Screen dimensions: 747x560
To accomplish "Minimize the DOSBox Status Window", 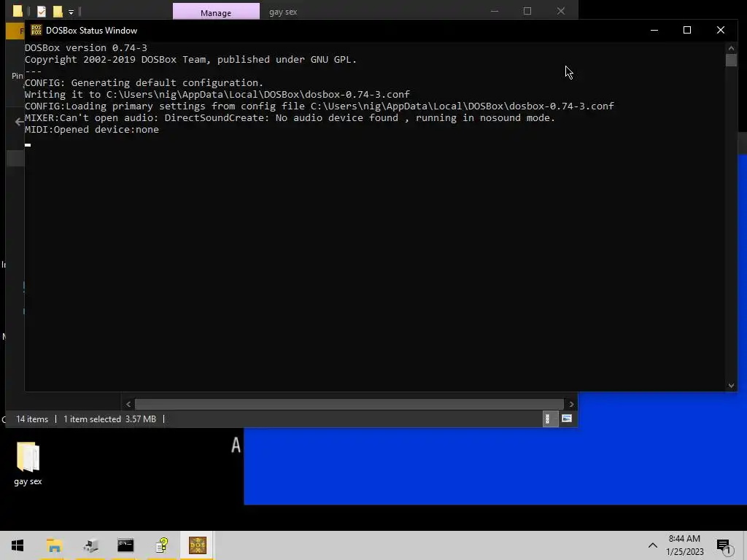I will click(654, 30).
